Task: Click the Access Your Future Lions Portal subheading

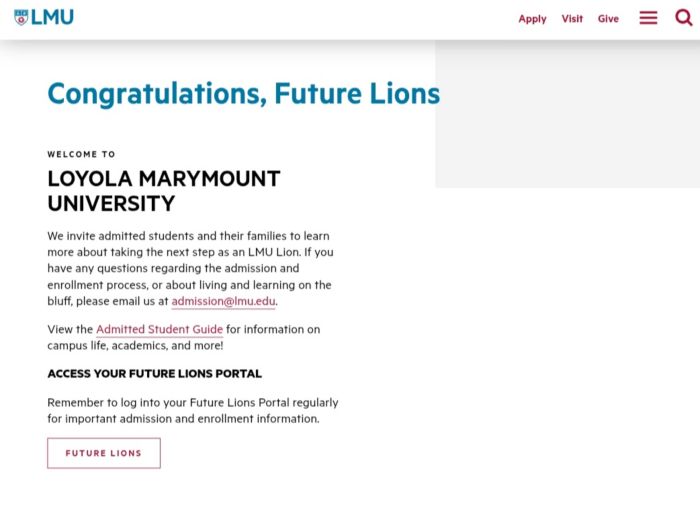Action: (154, 374)
